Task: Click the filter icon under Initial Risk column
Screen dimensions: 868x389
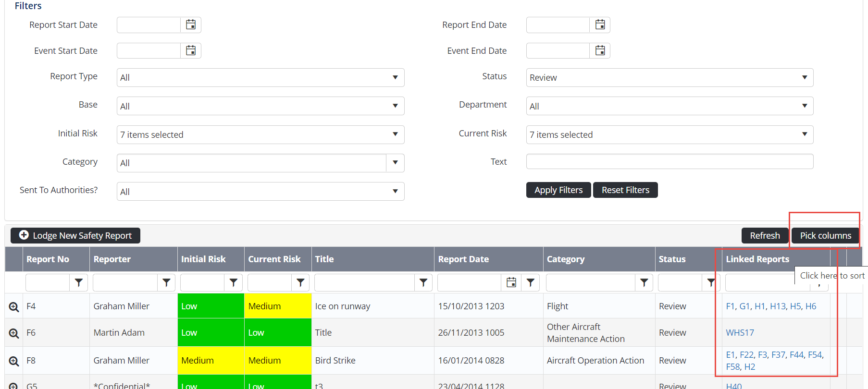Action: tap(233, 283)
